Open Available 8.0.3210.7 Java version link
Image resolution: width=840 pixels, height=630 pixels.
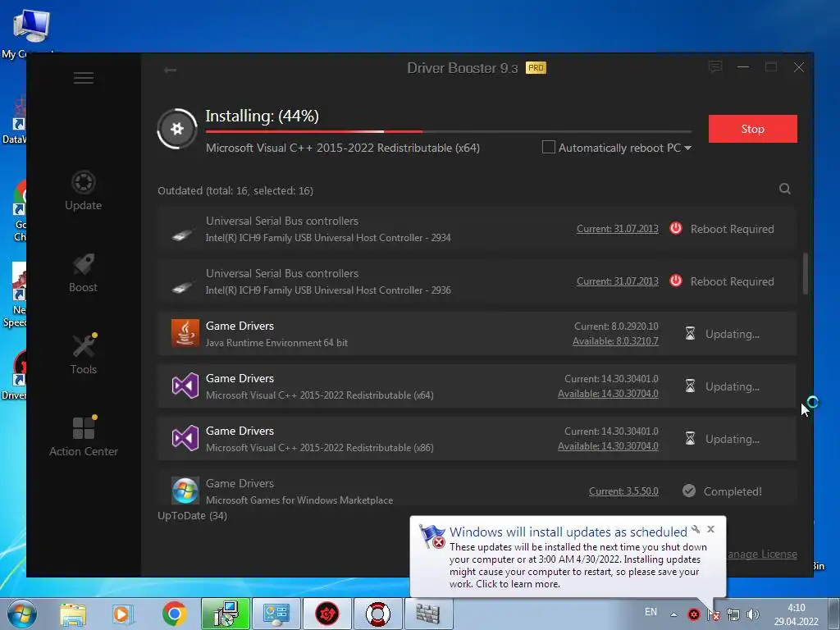(615, 341)
